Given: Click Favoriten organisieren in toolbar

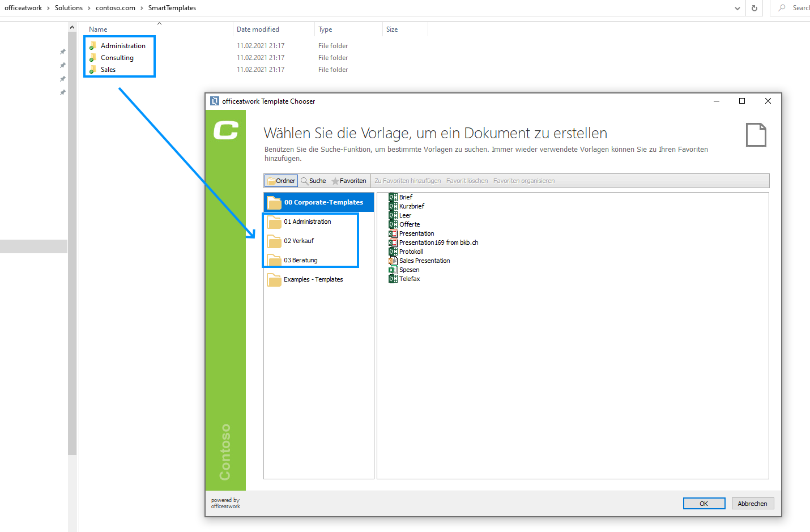Looking at the screenshot, I should [524, 181].
